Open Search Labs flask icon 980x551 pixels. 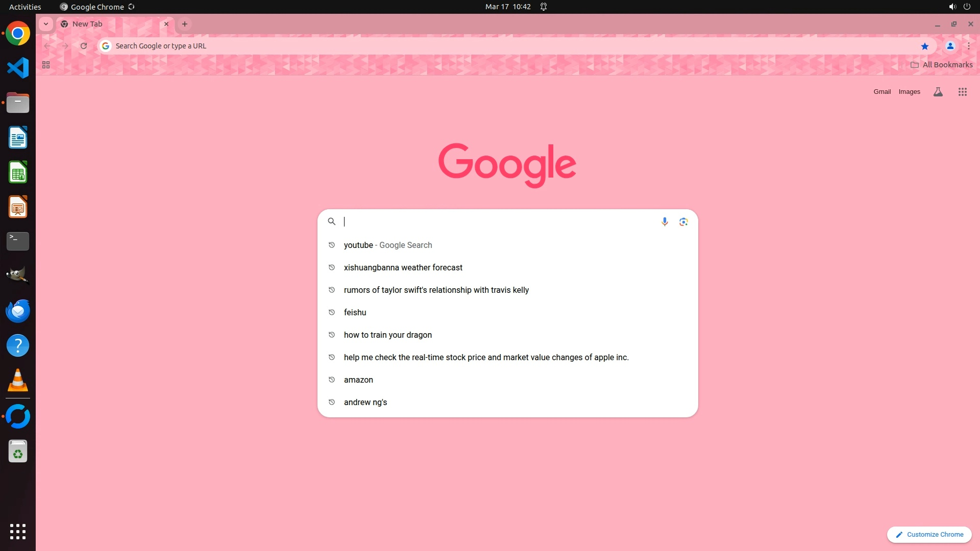click(x=938, y=92)
